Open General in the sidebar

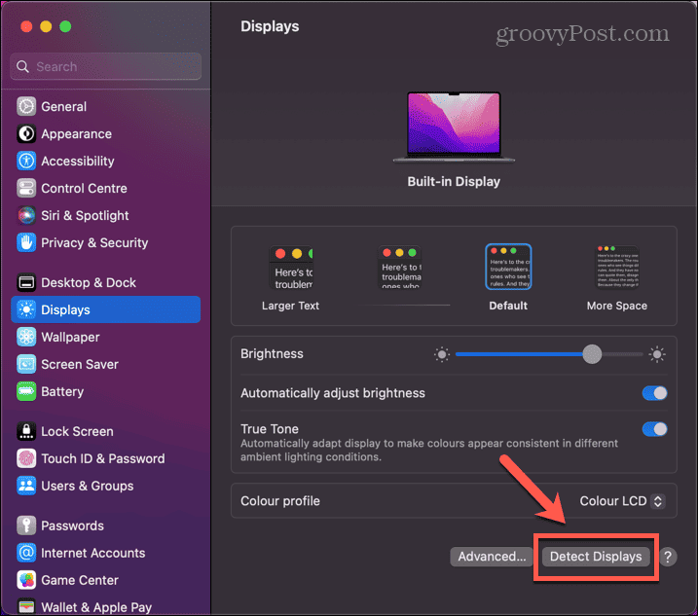[105, 106]
